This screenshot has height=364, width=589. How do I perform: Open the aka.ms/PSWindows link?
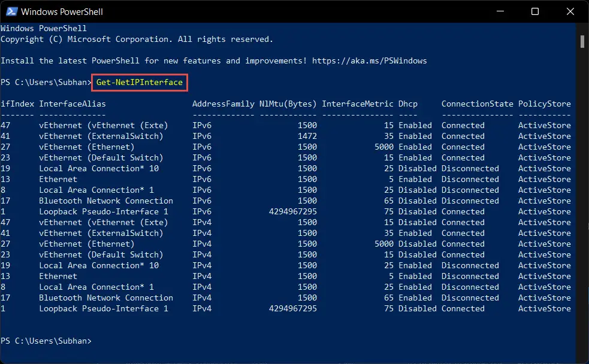click(x=369, y=61)
